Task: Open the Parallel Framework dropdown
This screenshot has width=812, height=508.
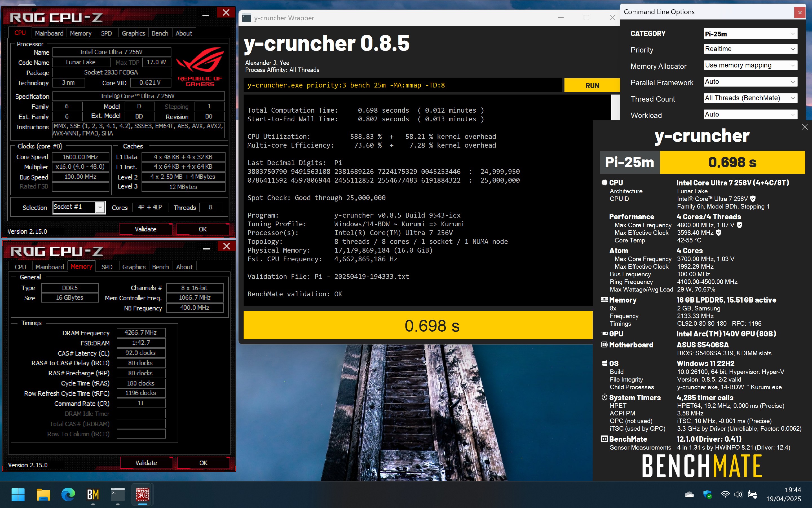Action: pyautogui.click(x=750, y=82)
